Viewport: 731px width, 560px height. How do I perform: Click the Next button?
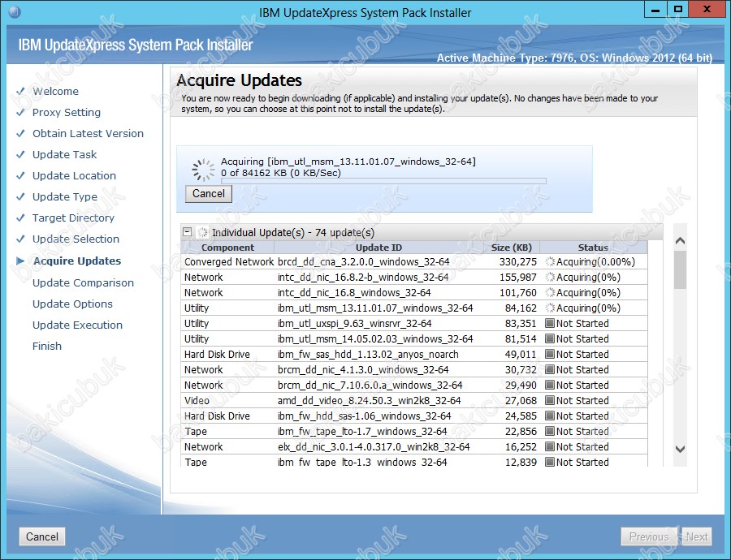(x=697, y=536)
